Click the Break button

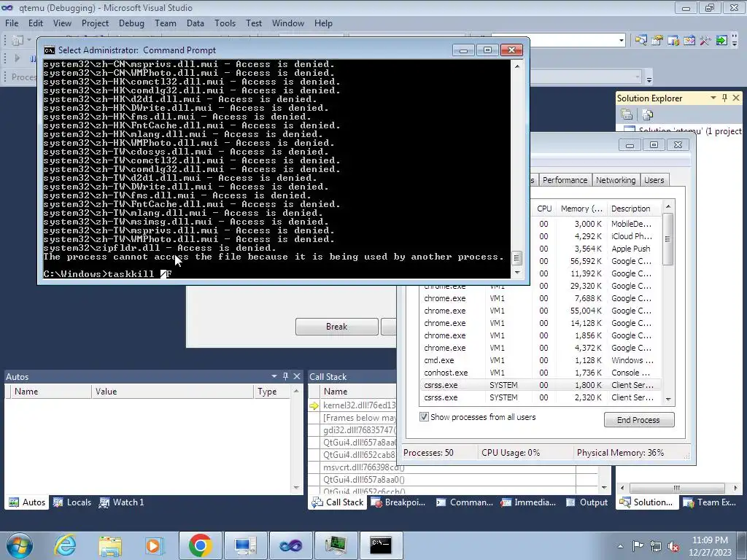pos(337,327)
